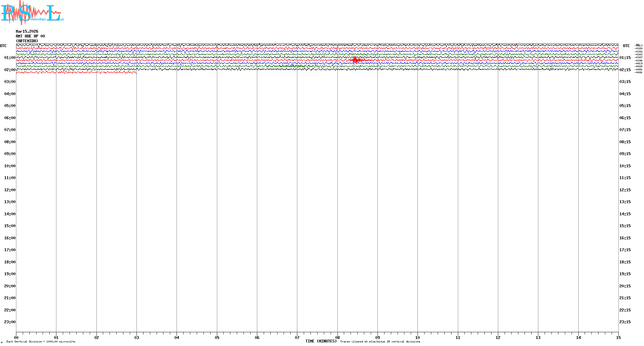Click minute marker 00 on bottom axis
644x346 pixels.
pos(16,338)
